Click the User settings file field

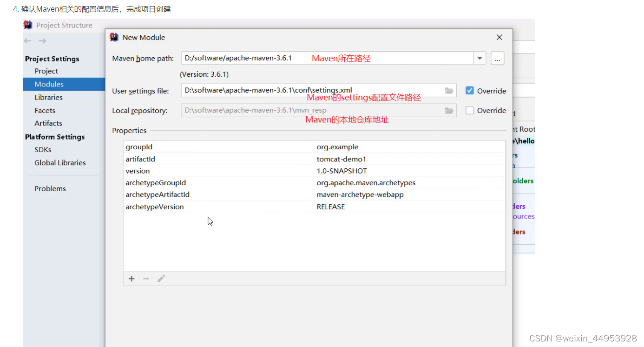319,91
